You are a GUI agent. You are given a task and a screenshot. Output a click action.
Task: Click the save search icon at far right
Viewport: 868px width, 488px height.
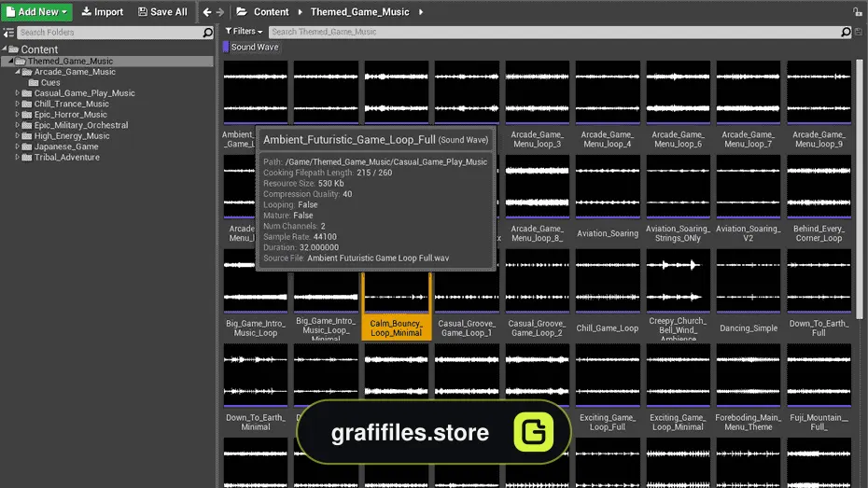859,32
